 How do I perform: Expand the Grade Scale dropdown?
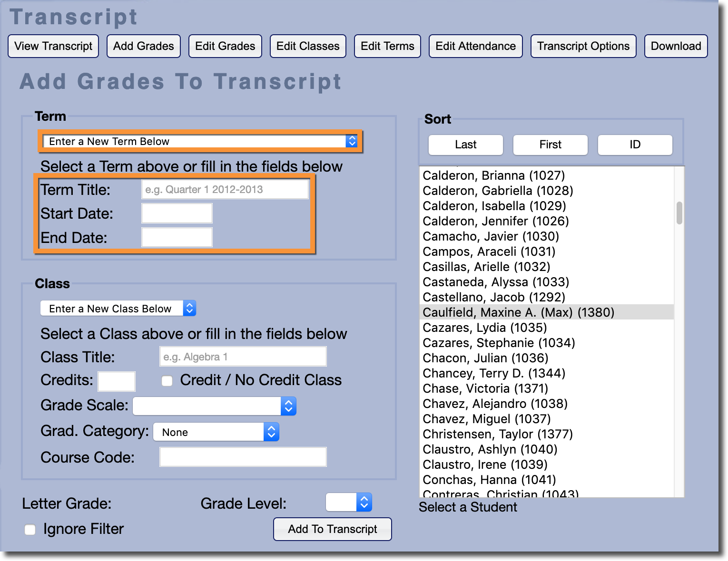[215, 406]
